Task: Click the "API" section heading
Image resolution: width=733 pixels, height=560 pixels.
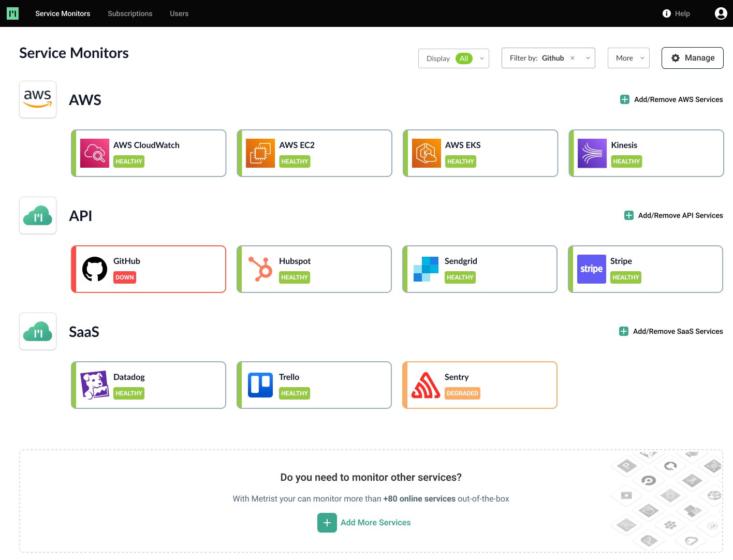Action: point(81,216)
